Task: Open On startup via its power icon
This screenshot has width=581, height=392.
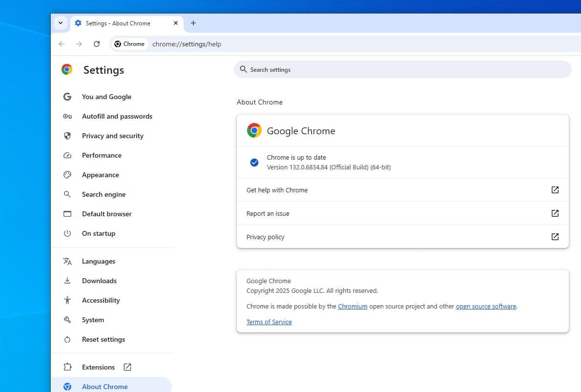Action: point(67,233)
